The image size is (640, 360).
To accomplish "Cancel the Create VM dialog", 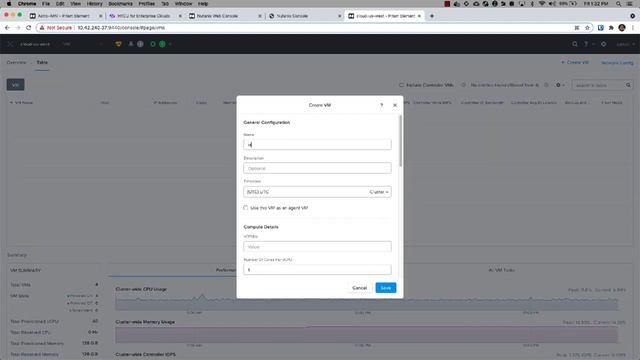I will 360,288.
